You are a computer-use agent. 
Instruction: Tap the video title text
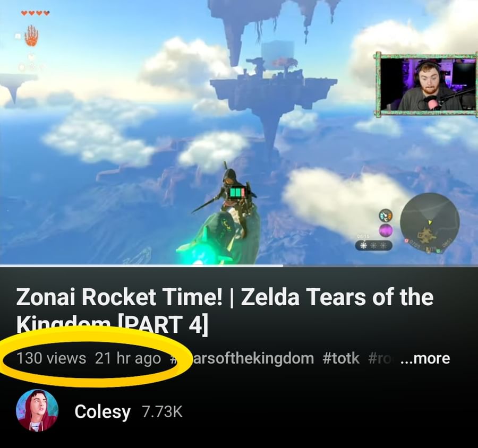coord(225,310)
